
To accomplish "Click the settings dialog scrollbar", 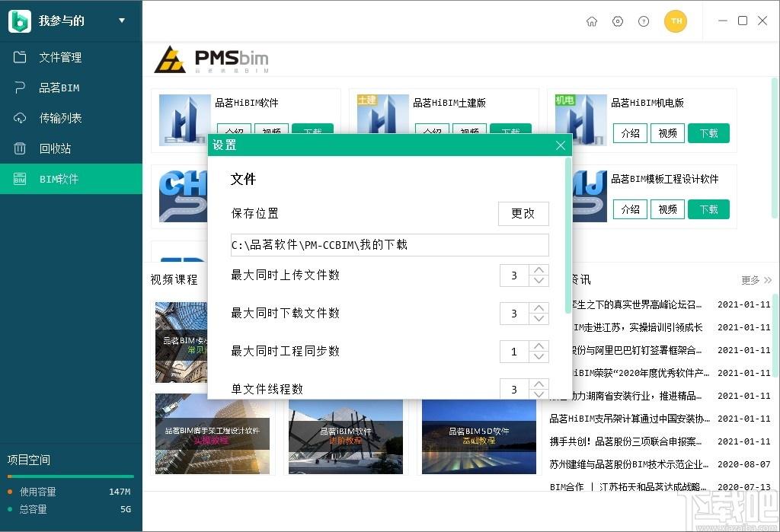I will 567,236.
